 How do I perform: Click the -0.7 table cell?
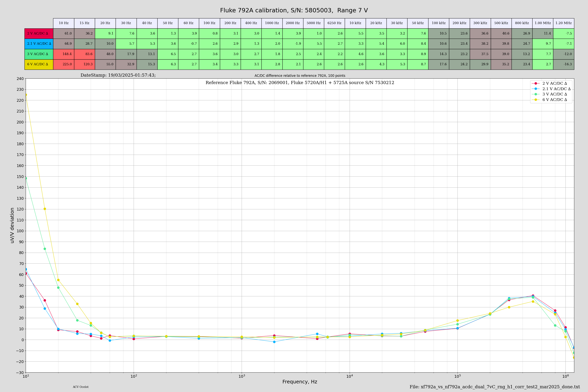click(189, 44)
